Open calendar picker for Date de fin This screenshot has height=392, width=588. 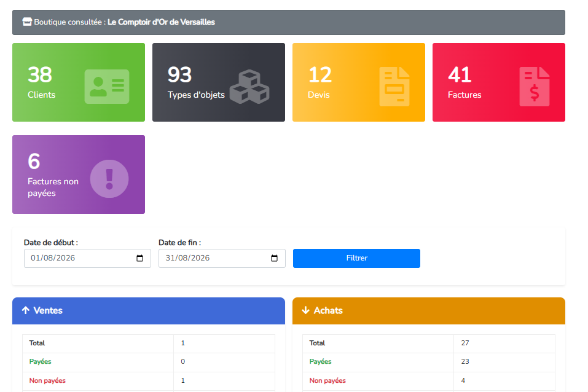[x=275, y=258]
